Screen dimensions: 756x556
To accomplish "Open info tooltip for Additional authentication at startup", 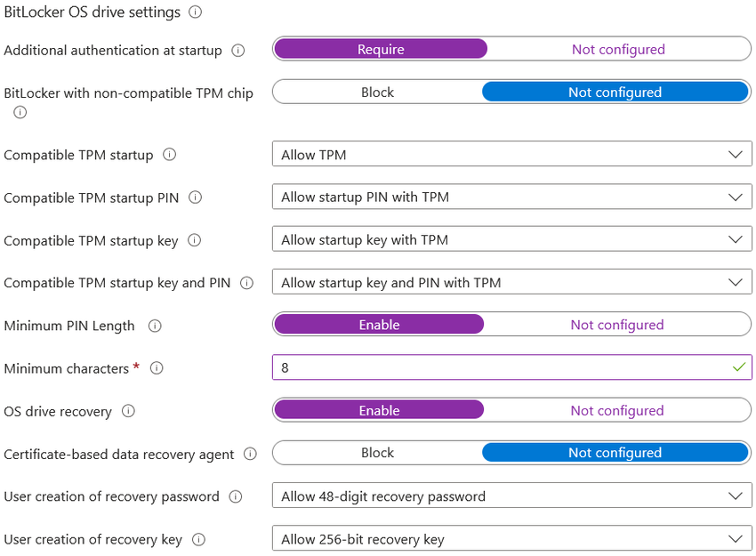I will coord(237,51).
